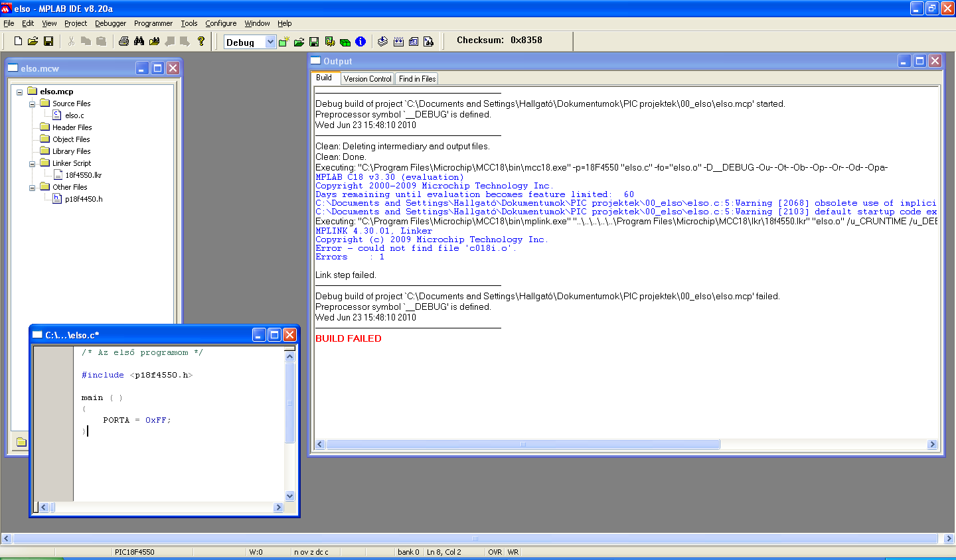Open the View menu
The height and width of the screenshot is (560, 956).
(x=49, y=23)
